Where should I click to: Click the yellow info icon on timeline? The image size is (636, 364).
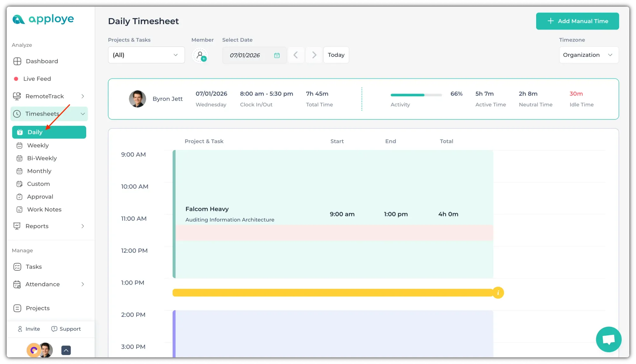pos(498,293)
